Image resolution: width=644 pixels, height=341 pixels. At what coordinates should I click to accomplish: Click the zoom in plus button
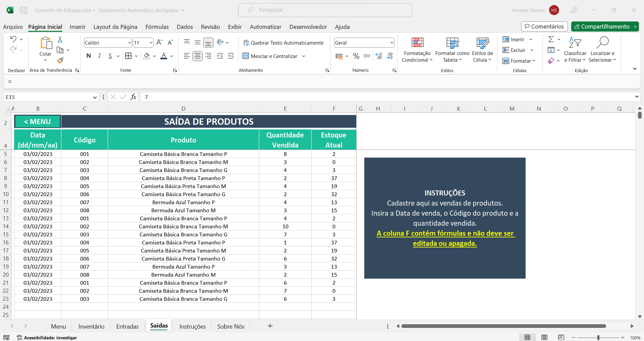point(623,338)
